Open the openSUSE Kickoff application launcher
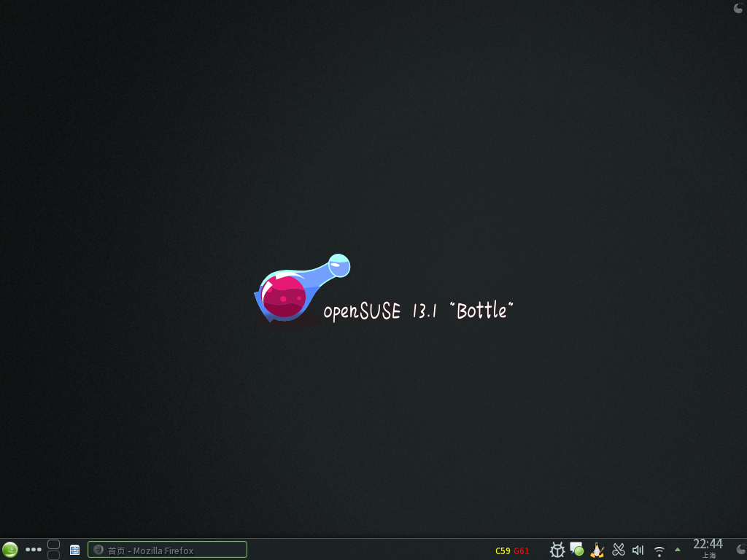Screen dimensions: 747x560 click(10, 550)
